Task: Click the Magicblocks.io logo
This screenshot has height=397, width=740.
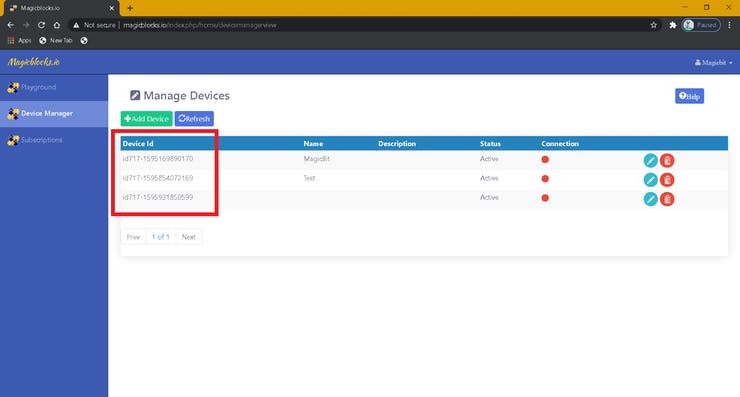Action: tap(34, 62)
